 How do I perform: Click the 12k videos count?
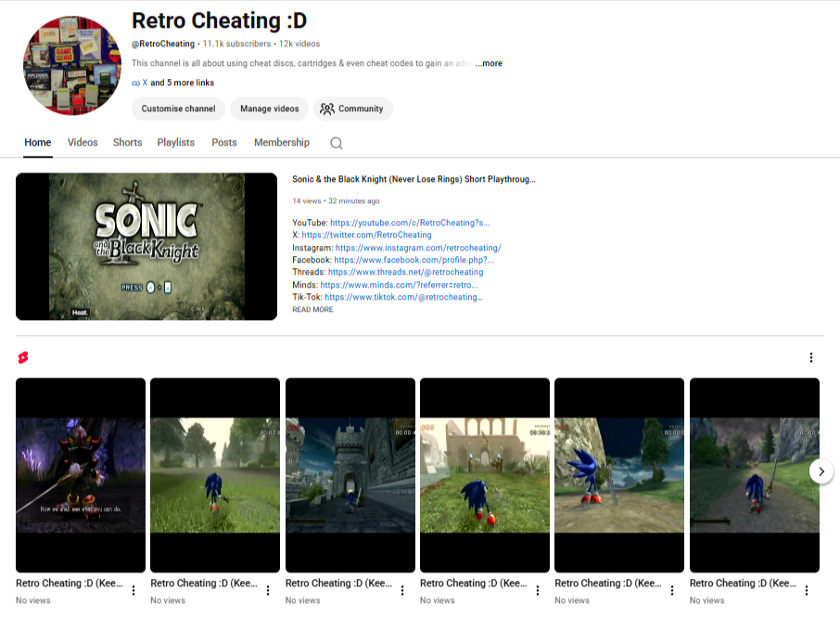click(299, 44)
